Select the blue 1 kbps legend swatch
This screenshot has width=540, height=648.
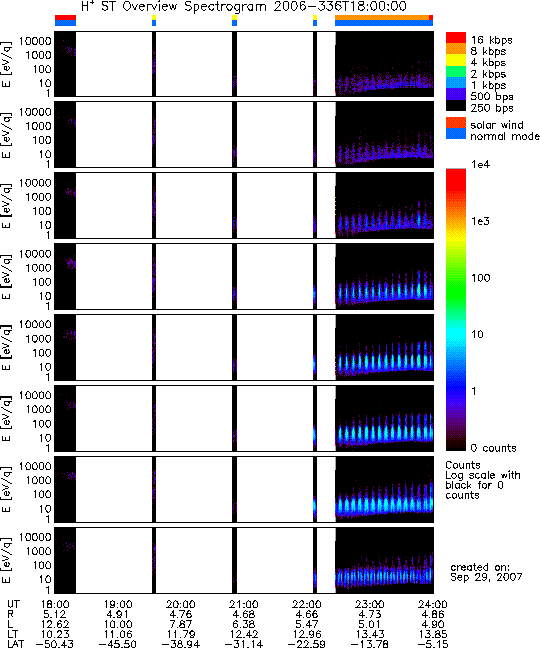coord(456,83)
